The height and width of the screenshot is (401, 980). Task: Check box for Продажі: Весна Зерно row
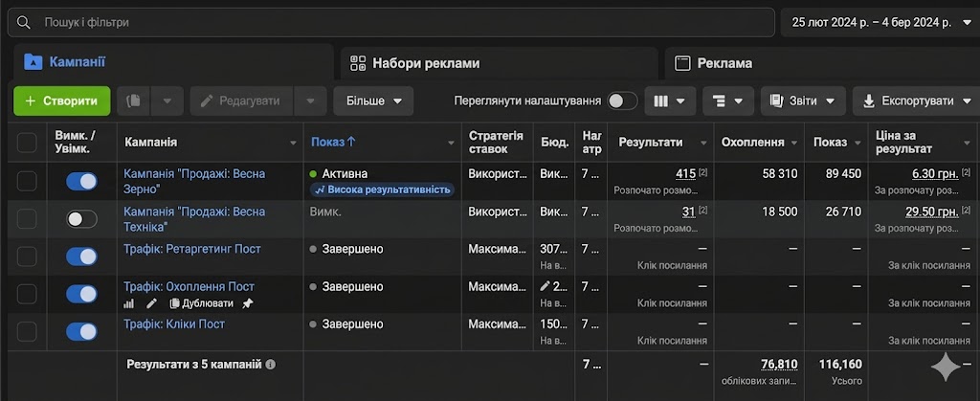pos(27,181)
